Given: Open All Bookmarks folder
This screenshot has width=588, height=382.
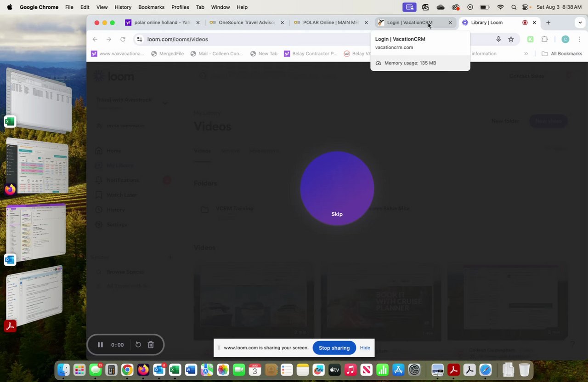Looking at the screenshot, I should pos(562,54).
